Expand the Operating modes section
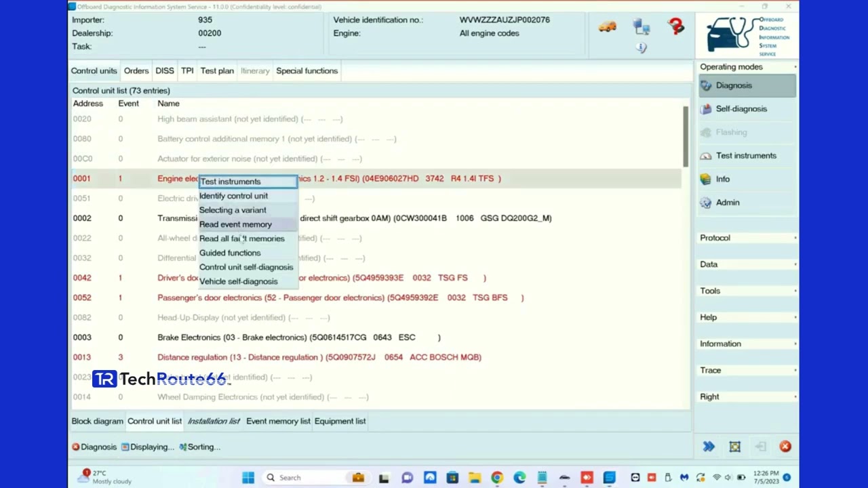Image resolution: width=868 pixels, height=488 pixels. coord(747,66)
